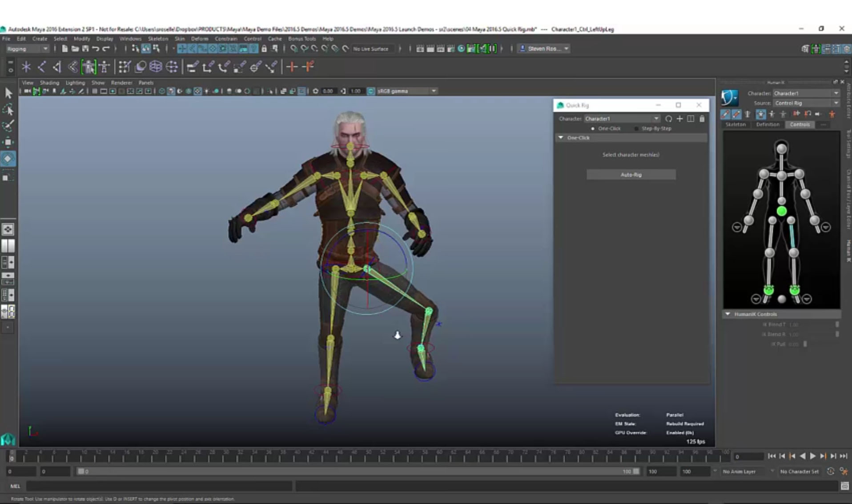Click the orange figure icon in HumanIK
The height and width of the screenshot is (504, 852).
coord(832,114)
